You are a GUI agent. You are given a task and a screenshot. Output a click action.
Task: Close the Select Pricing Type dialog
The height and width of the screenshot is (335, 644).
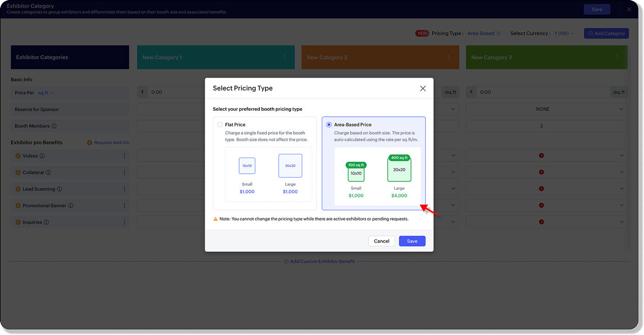click(423, 88)
